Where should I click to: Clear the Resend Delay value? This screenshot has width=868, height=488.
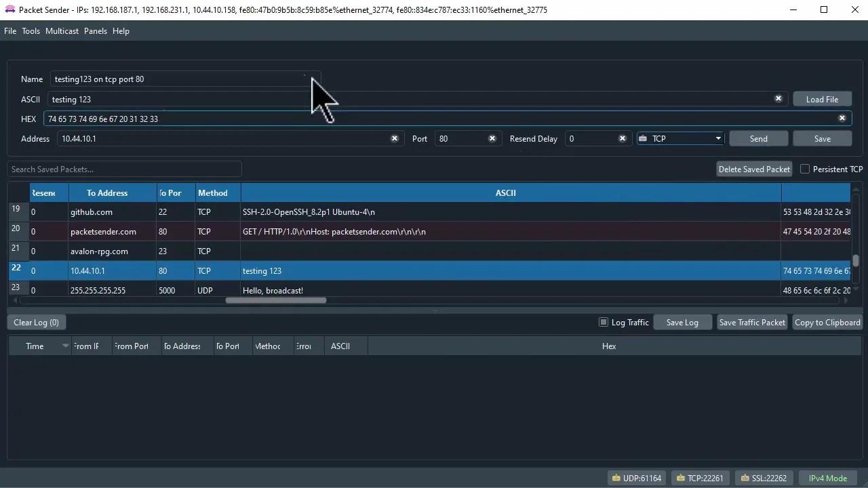pyautogui.click(x=622, y=138)
